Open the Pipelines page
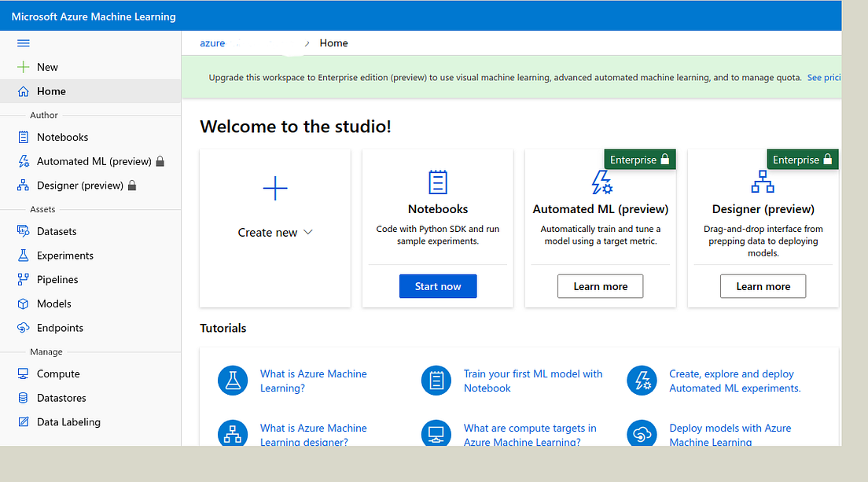868x482 pixels. [x=57, y=279]
